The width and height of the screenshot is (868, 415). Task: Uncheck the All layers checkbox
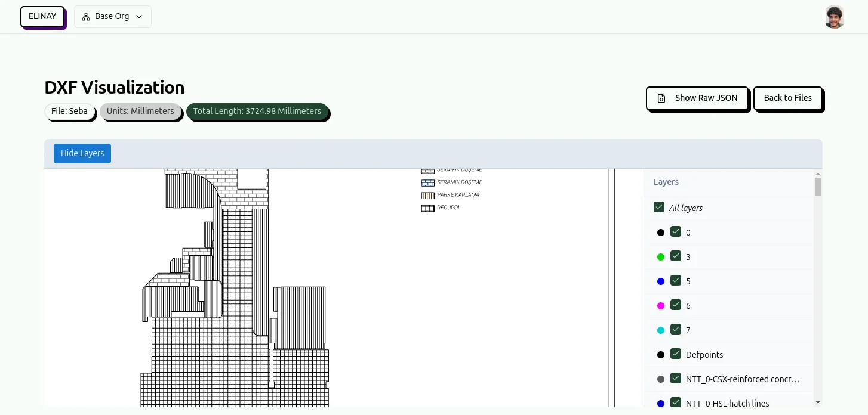click(659, 207)
